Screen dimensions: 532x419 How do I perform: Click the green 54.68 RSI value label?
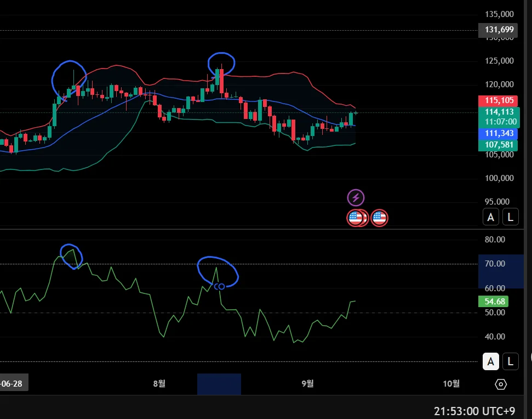pos(493,302)
